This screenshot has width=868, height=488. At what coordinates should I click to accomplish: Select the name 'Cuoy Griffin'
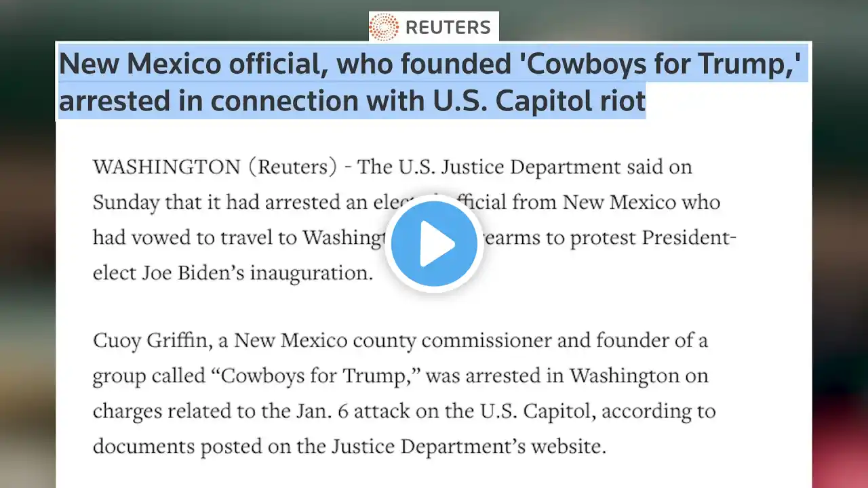[151, 340]
